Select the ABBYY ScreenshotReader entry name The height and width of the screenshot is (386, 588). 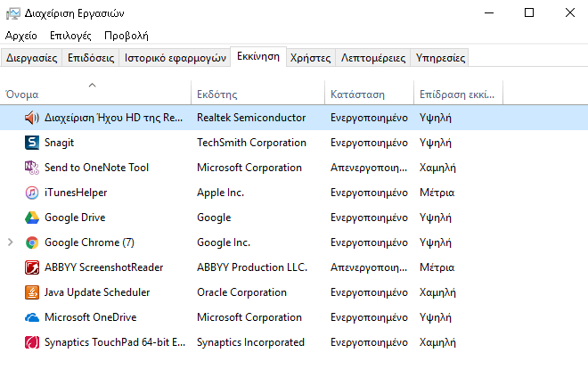pyautogui.click(x=104, y=267)
